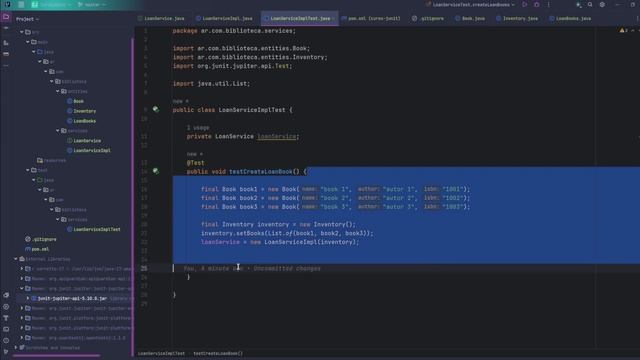Collapse the main folder

point(28,42)
